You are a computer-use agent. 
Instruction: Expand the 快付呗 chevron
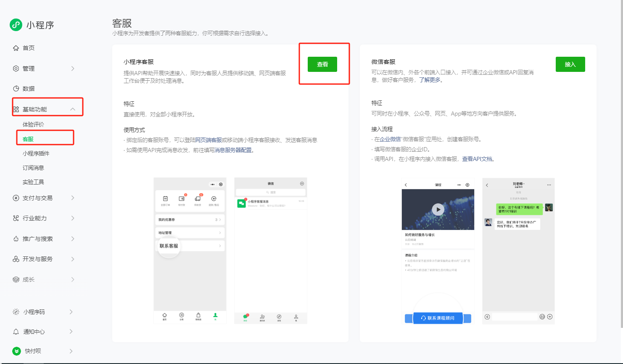click(x=71, y=351)
